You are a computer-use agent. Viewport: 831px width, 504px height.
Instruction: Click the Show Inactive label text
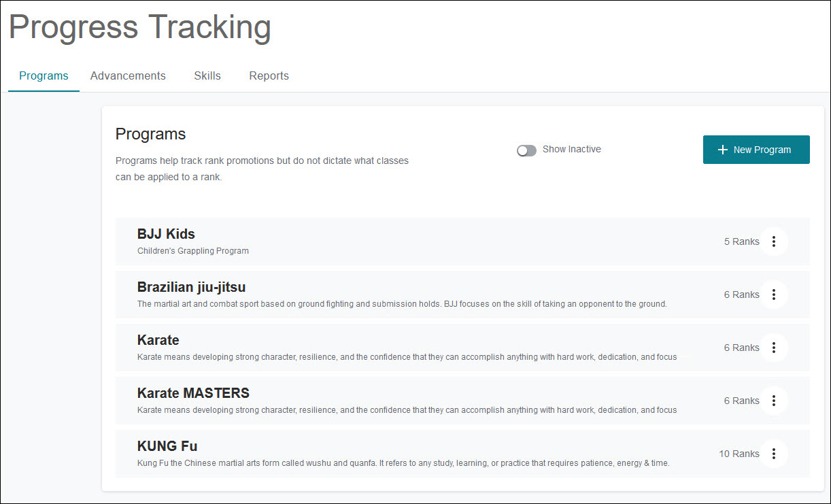tap(571, 150)
